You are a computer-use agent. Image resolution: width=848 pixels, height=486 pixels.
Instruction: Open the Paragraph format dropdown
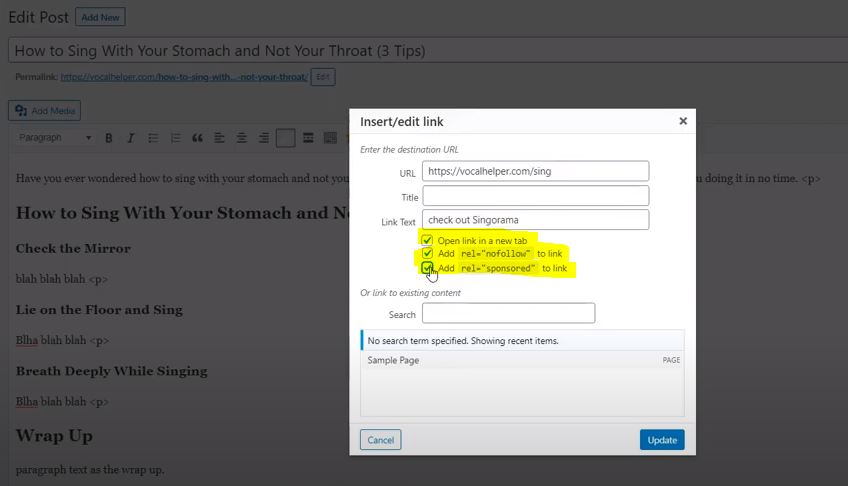(54, 138)
